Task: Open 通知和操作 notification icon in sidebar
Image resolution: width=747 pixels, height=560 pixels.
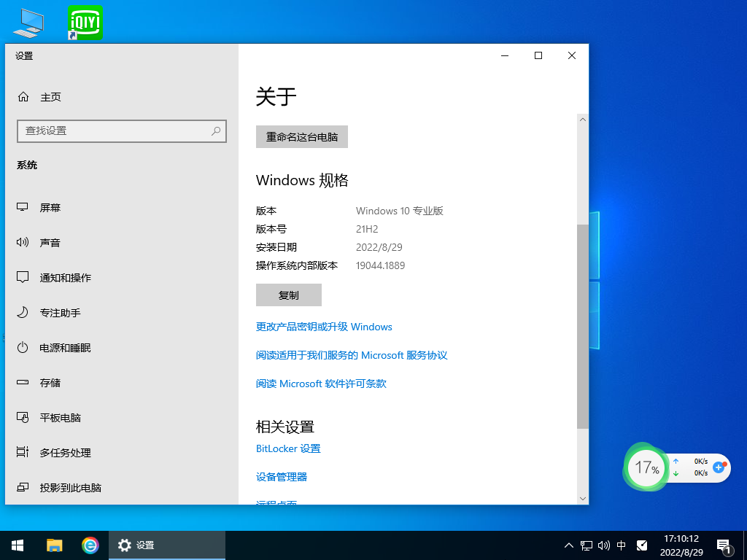Action: (x=23, y=277)
